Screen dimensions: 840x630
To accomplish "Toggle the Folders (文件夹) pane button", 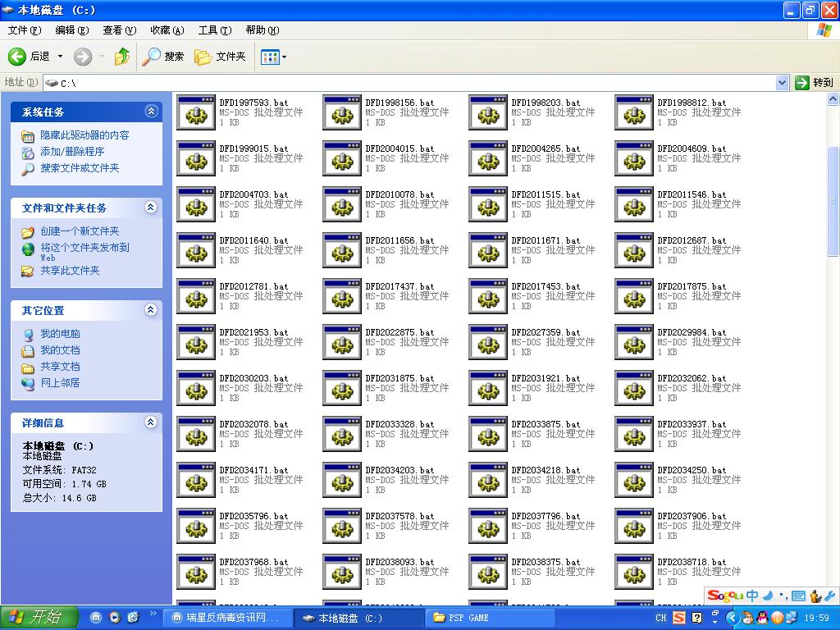I will pos(220,57).
